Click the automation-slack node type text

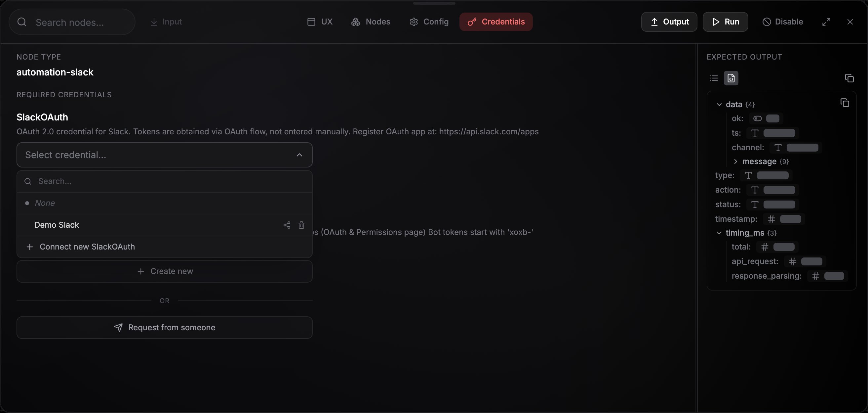[55, 72]
